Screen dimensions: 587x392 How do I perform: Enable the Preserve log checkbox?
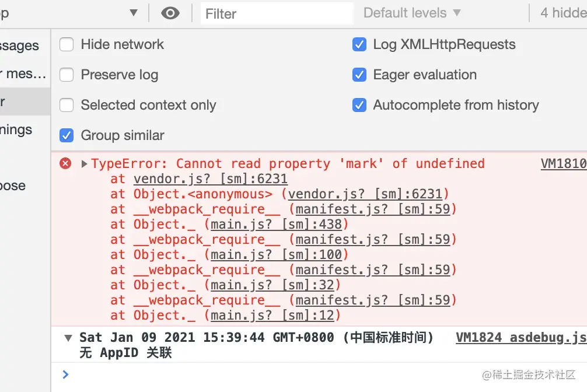coord(67,75)
